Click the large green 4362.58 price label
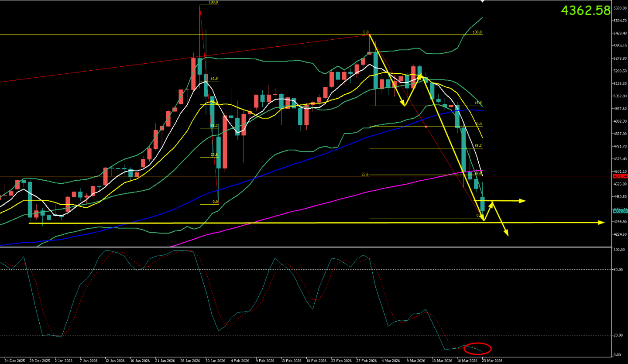628x364 pixels. pyautogui.click(x=585, y=10)
